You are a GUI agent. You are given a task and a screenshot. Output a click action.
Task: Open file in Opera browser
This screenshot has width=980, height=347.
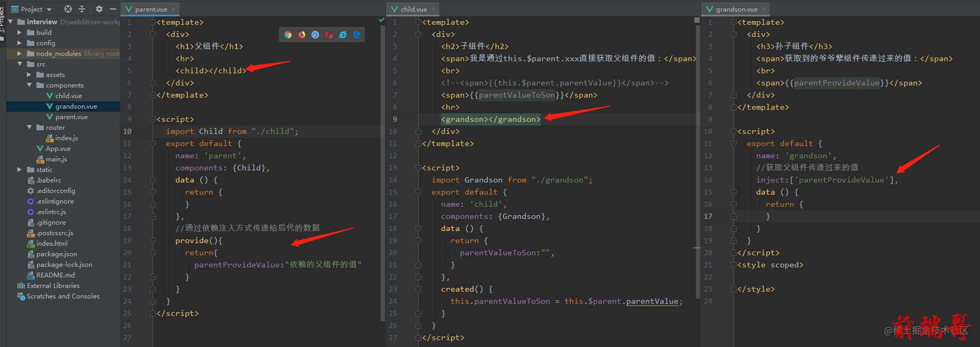(329, 35)
